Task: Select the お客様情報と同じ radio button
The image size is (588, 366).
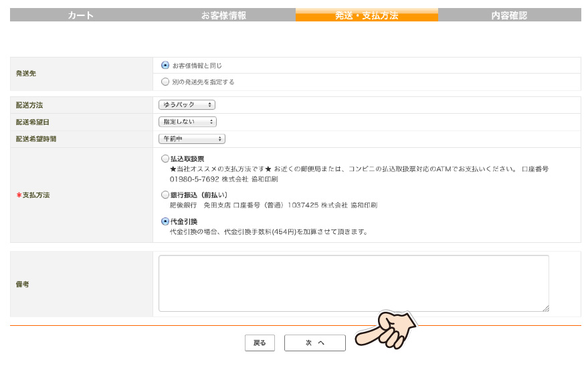Action: click(165, 66)
